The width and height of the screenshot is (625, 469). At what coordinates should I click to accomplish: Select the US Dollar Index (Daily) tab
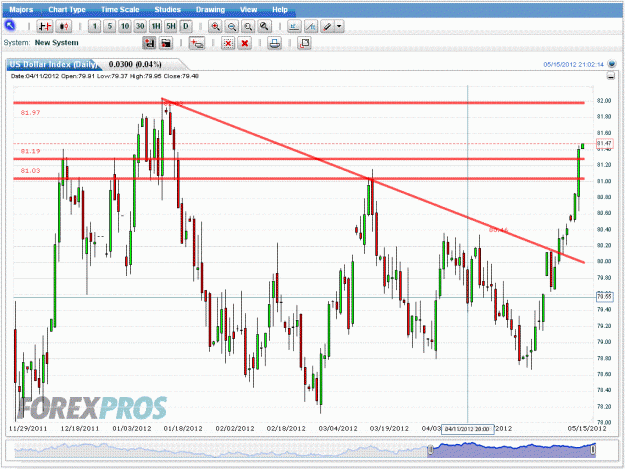coord(53,64)
